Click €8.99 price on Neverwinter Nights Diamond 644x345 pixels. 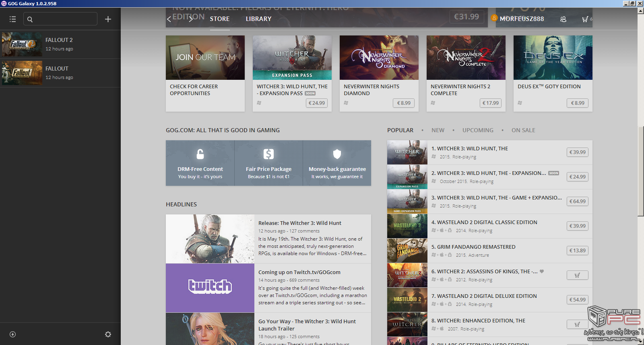[x=404, y=103]
